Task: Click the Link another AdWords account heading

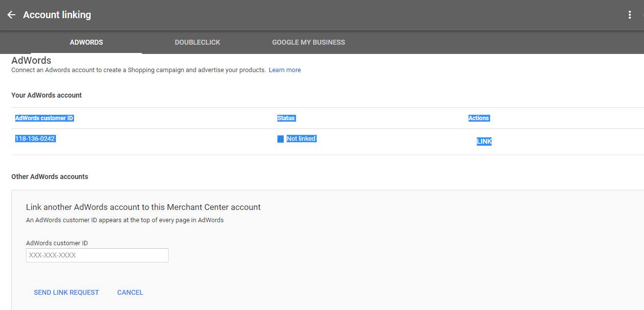Action: click(x=143, y=207)
